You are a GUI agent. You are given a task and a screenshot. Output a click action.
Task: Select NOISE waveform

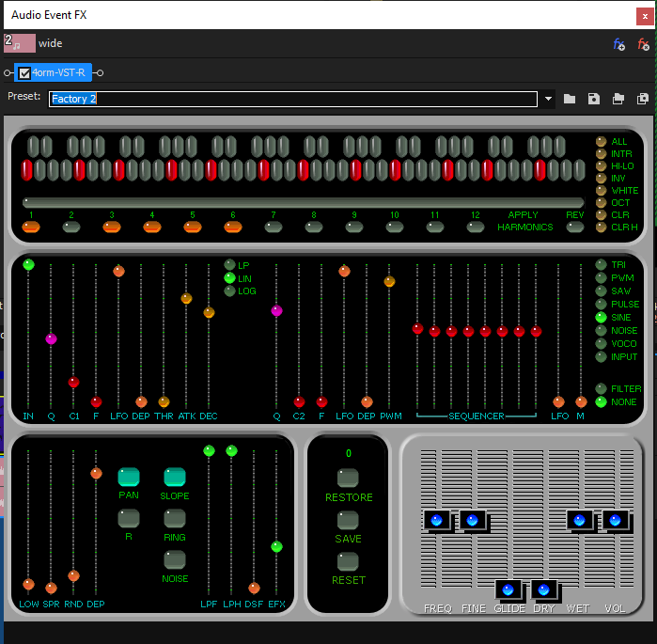pos(601,330)
